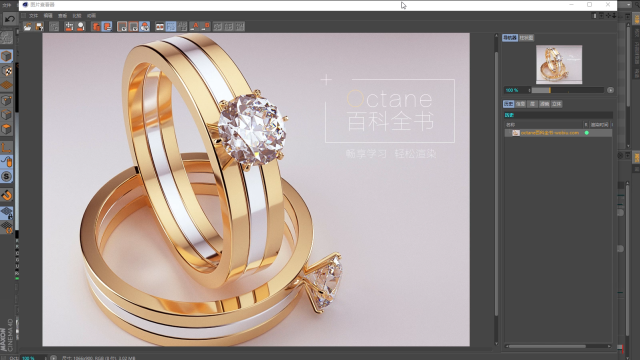
Task: Click the AB compare toggle icon
Action: pyautogui.click(x=218, y=27)
